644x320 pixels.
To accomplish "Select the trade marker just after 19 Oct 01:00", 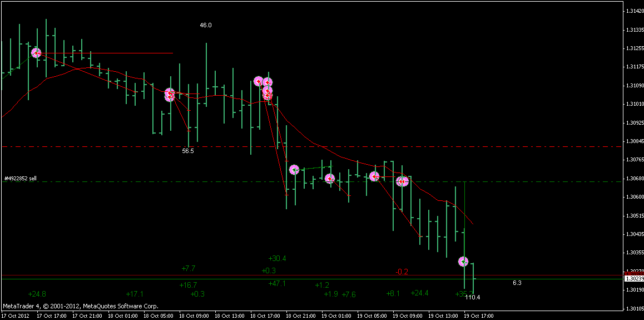I will [330, 178].
